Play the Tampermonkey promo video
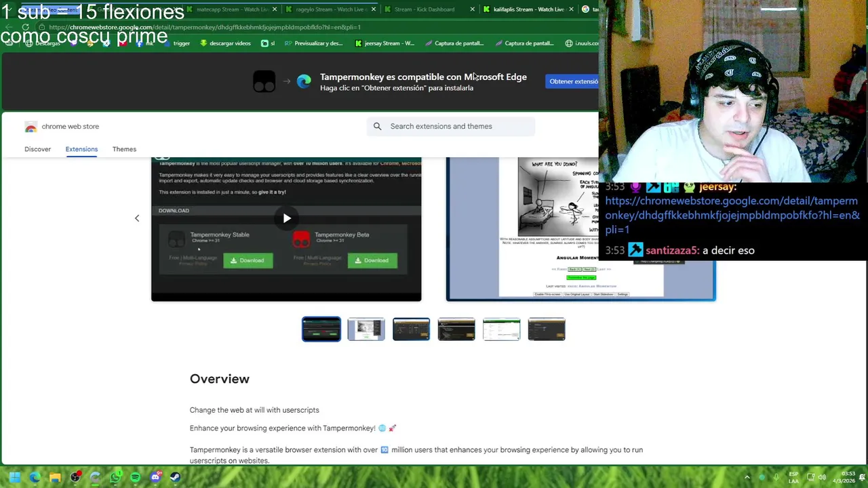Image resolution: width=868 pixels, height=488 pixels. click(287, 218)
